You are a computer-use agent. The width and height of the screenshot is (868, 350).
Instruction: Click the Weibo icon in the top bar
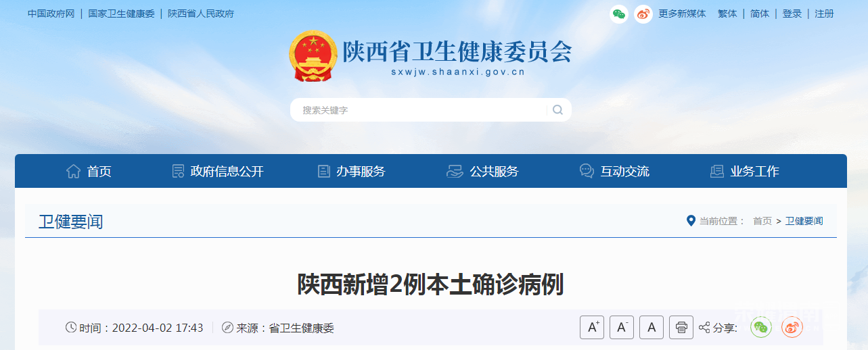pyautogui.click(x=643, y=14)
